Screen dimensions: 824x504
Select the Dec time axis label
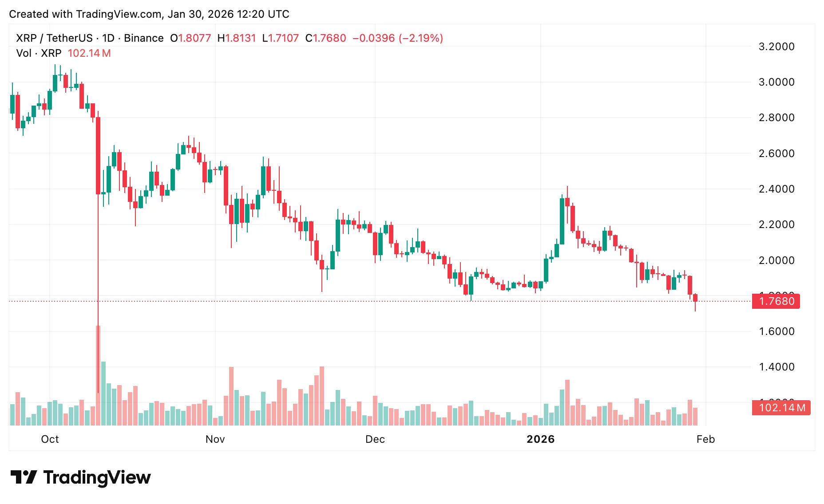375,439
